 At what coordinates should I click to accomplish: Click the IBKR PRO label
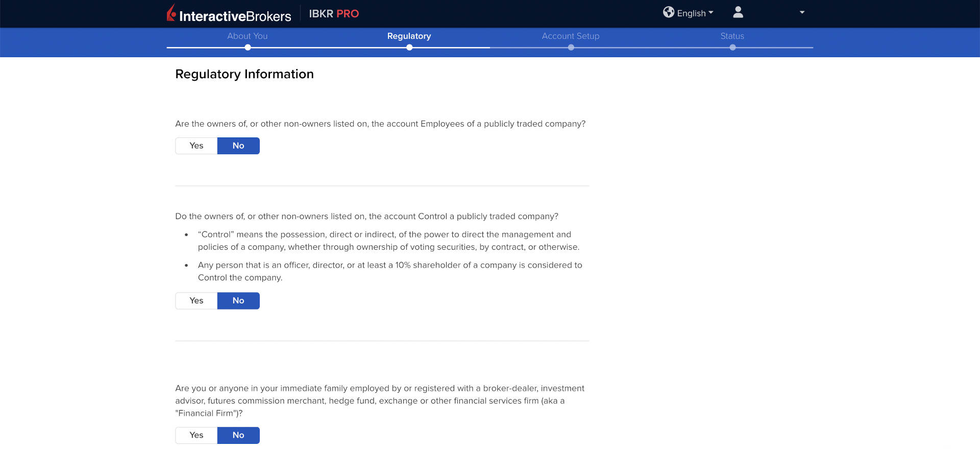[x=334, y=14]
